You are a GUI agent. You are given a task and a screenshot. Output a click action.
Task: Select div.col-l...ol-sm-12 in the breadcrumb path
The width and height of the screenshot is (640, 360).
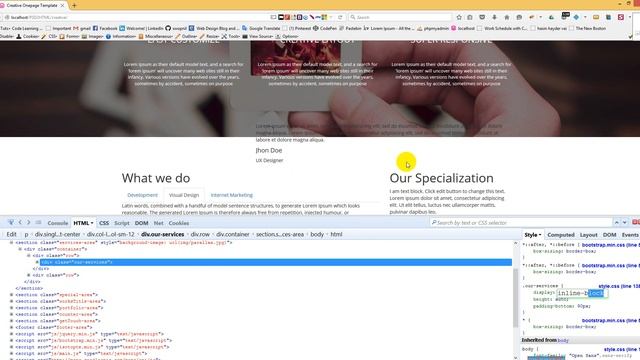click(110, 234)
